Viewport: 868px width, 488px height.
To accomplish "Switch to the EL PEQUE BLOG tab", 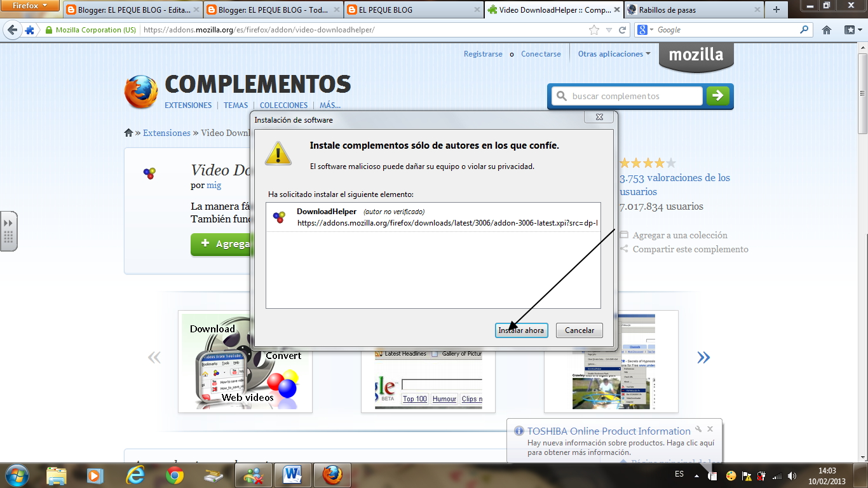I will (x=414, y=10).
